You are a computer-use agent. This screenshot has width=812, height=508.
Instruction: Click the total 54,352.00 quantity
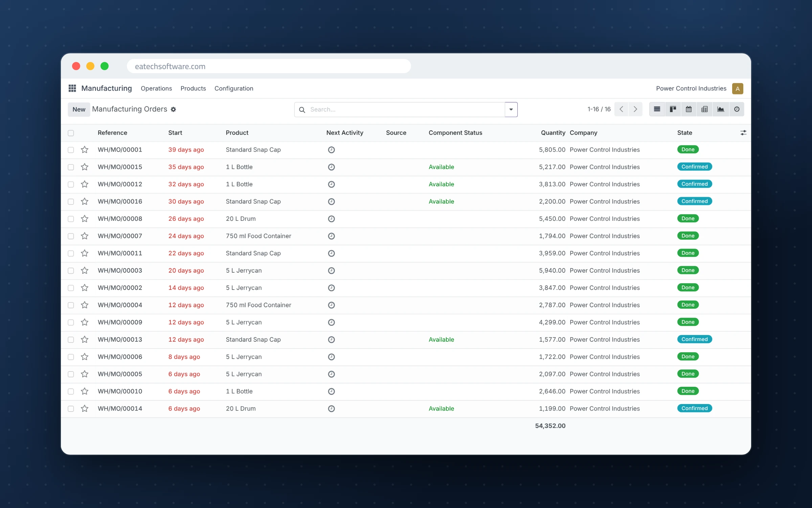(550, 426)
